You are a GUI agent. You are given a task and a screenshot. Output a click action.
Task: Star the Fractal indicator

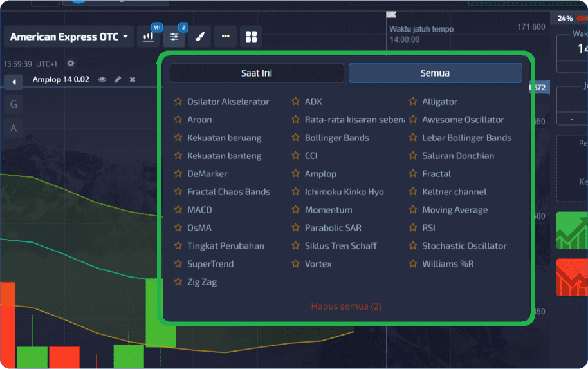[413, 173]
